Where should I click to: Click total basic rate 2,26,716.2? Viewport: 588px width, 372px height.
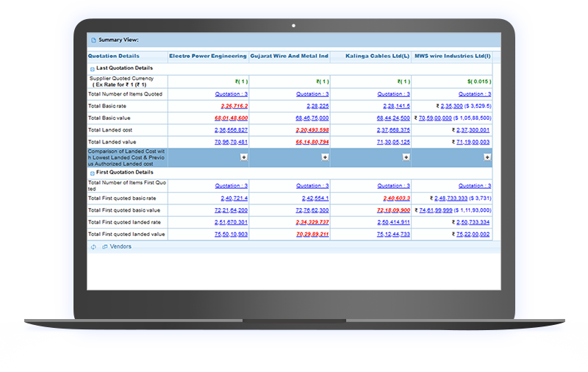pos(234,106)
